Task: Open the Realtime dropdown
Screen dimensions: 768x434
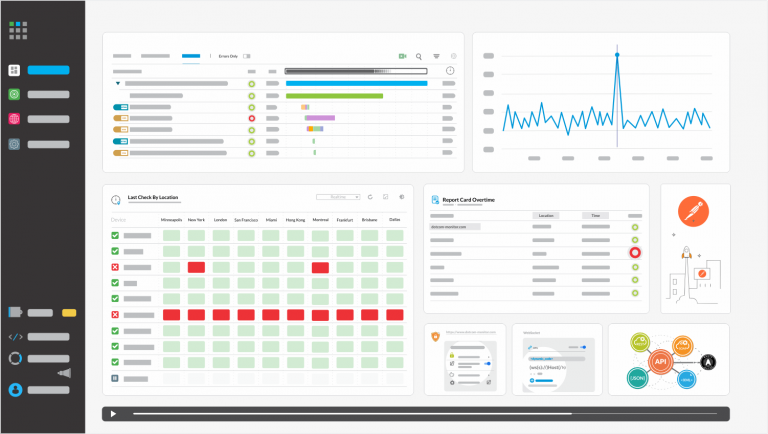Action: click(x=338, y=197)
